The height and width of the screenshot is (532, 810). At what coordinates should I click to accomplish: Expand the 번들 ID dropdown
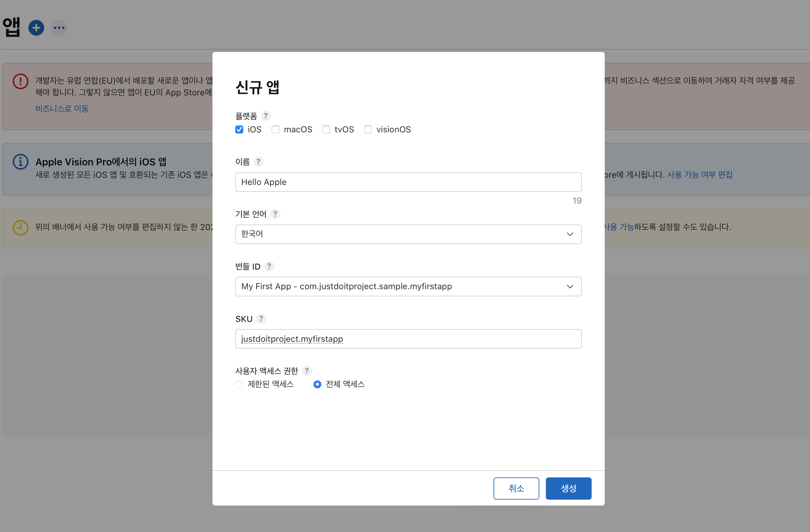[408, 286]
